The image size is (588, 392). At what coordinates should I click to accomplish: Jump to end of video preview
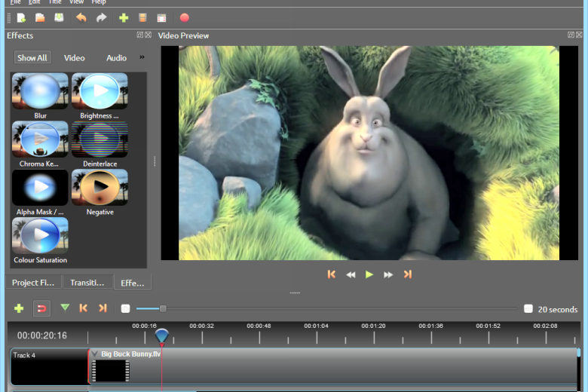[408, 274]
